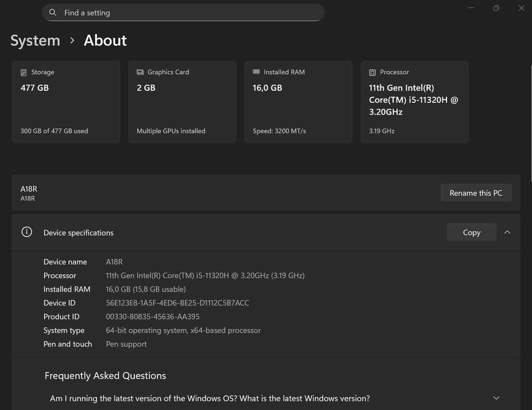Expand the latest Windows version question
Image resolution: width=532 pixels, height=410 pixels.
click(496, 398)
